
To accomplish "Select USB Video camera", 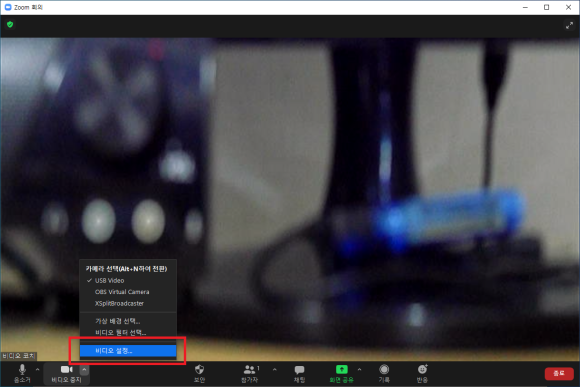I will [x=128, y=280].
